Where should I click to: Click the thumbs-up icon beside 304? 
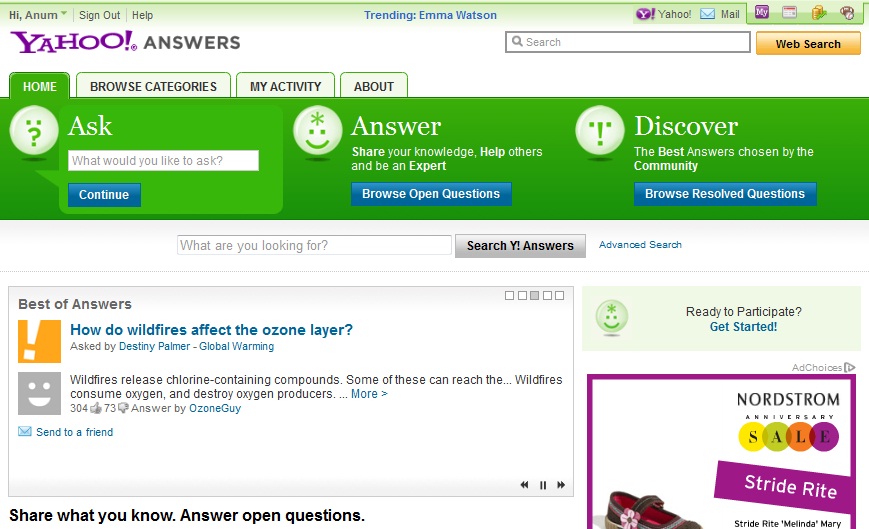pos(96,408)
